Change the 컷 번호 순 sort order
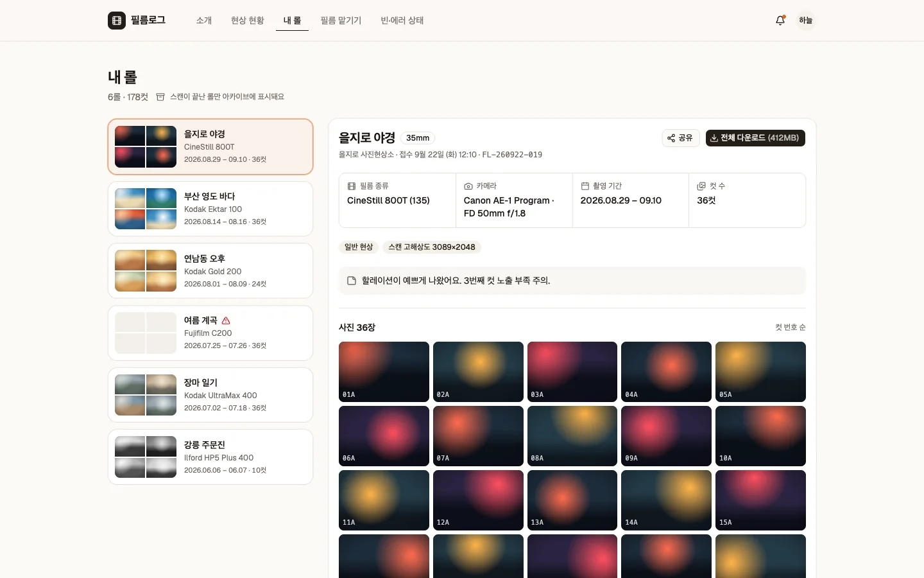The image size is (924, 578). pos(791,328)
